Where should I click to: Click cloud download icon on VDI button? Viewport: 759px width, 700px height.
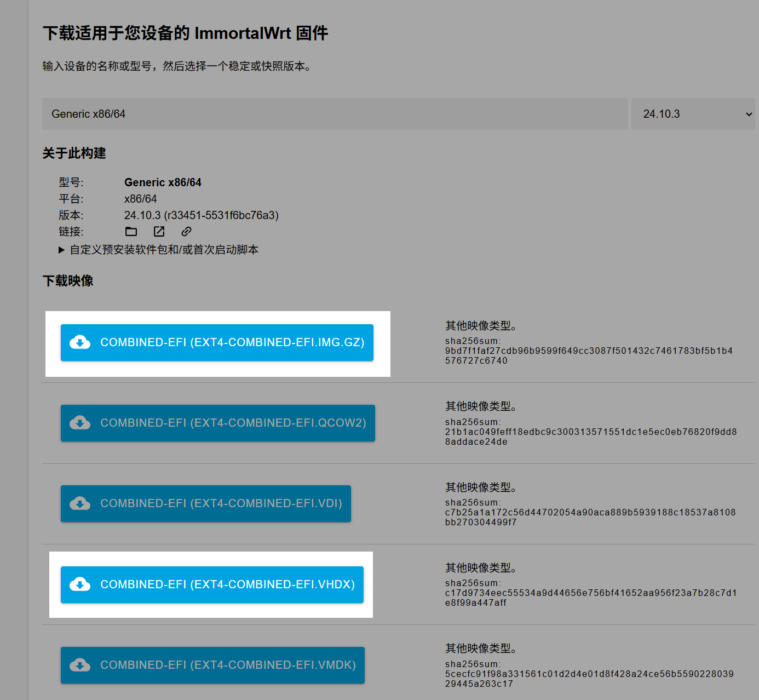pyautogui.click(x=80, y=503)
